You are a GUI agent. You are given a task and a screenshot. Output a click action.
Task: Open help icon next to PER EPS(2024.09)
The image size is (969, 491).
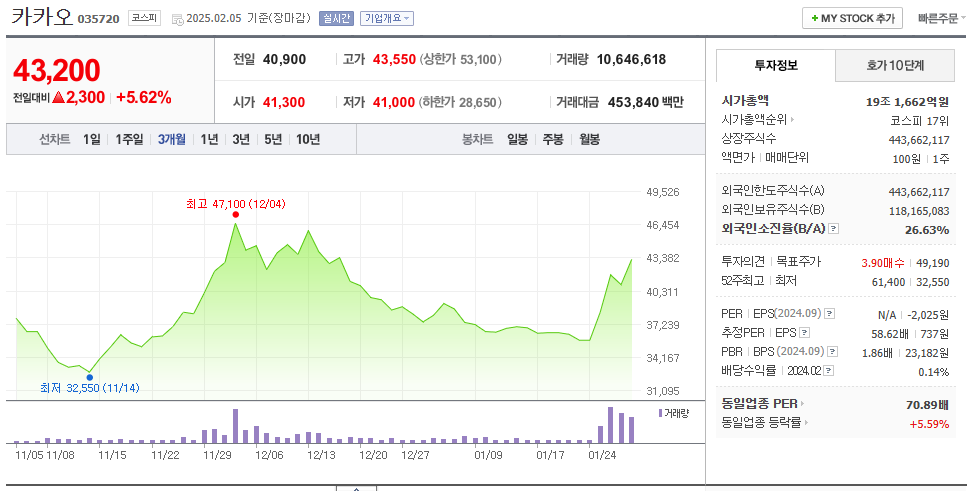829,314
